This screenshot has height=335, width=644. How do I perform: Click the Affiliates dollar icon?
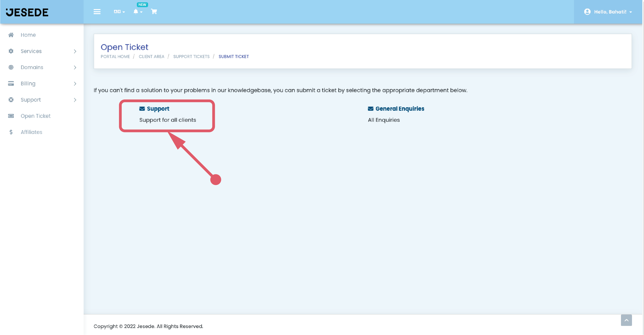[x=11, y=132]
